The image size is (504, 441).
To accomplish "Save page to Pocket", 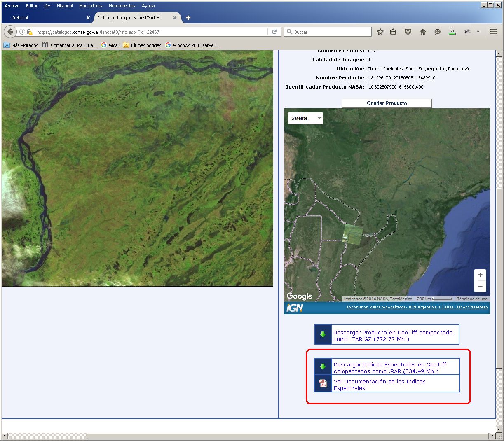I will pos(408,32).
